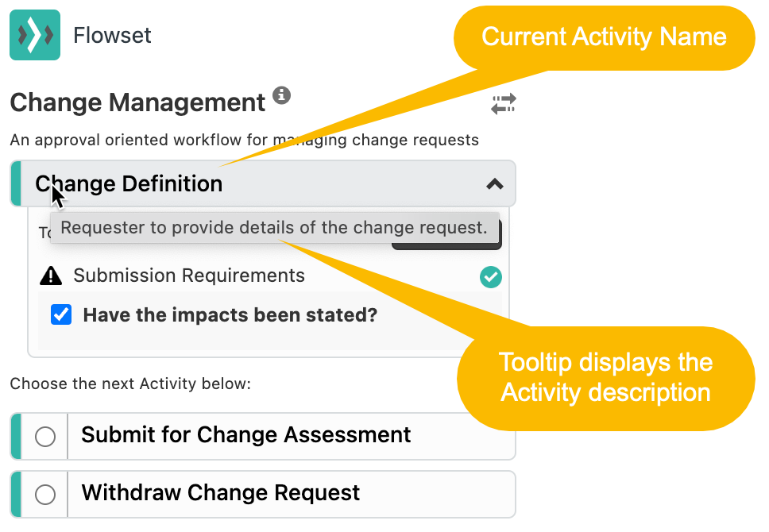
Task: Select the Submit for Change Assessment radio button
Action: tap(45, 437)
